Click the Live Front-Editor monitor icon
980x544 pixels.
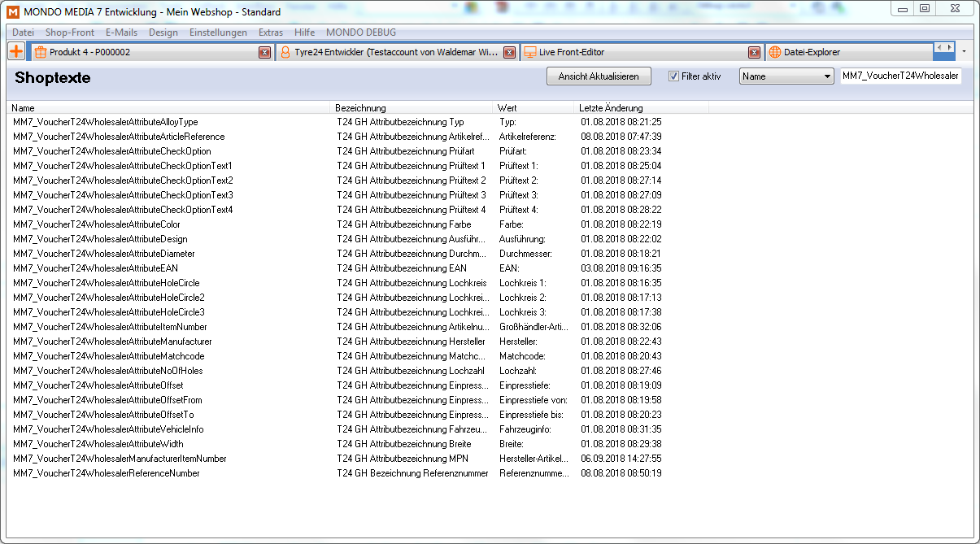(x=529, y=52)
